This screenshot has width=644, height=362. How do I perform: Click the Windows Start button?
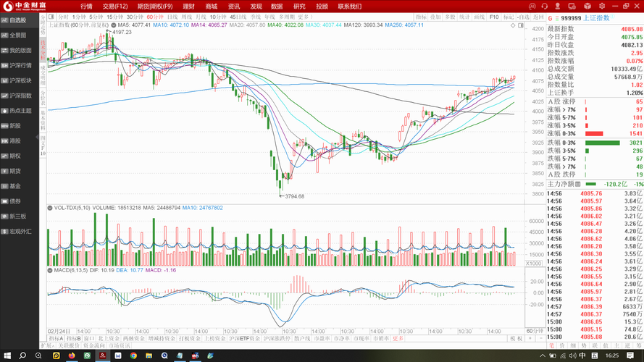coord(7,355)
